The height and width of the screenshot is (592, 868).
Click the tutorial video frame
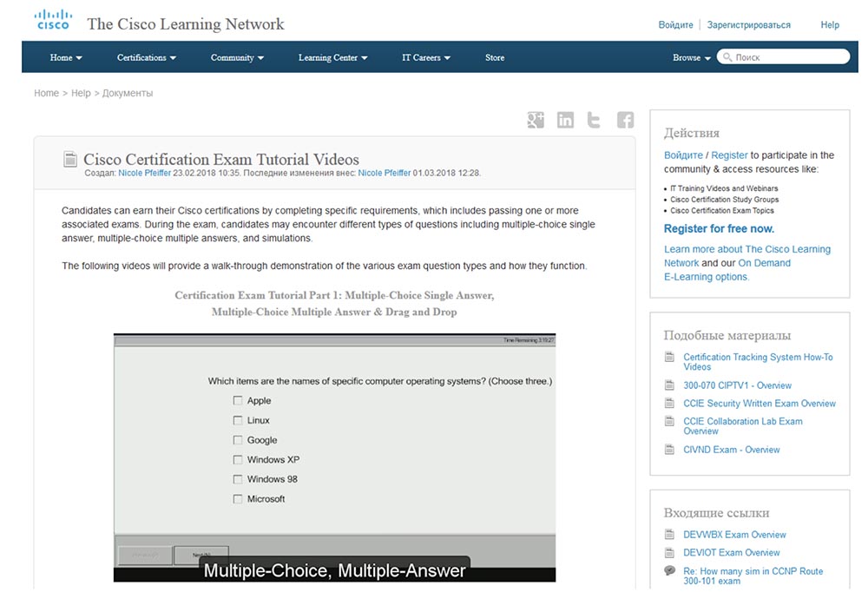point(334,457)
